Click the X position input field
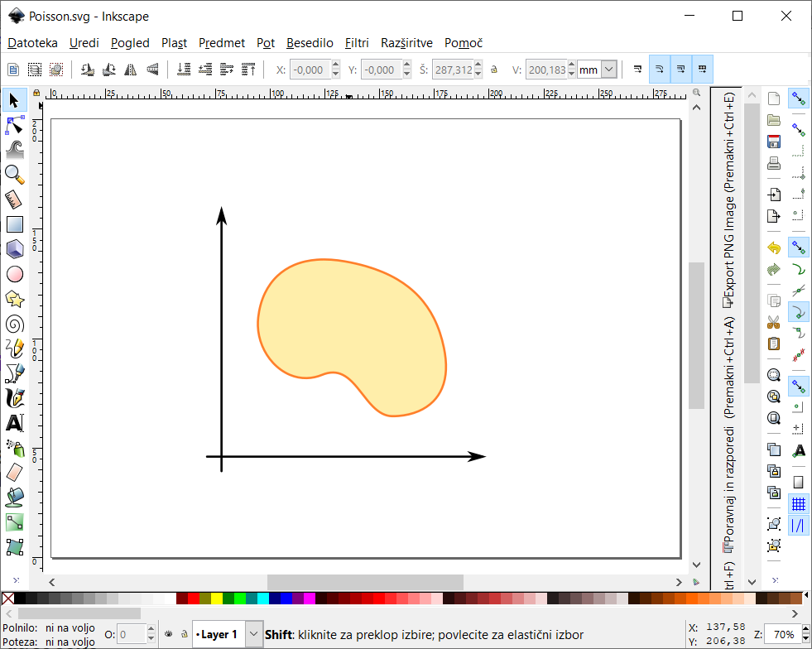This screenshot has height=649, width=812. click(310, 70)
